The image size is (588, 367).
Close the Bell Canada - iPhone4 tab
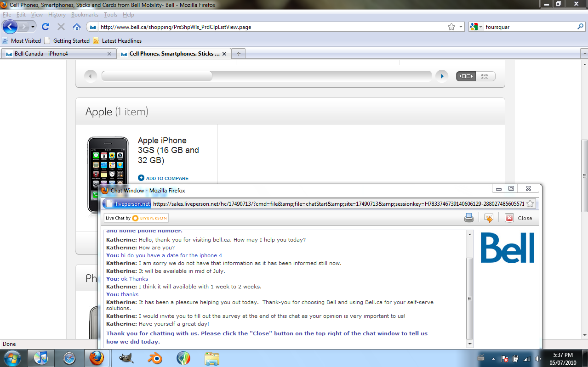pyautogui.click(x=109, y=54)
